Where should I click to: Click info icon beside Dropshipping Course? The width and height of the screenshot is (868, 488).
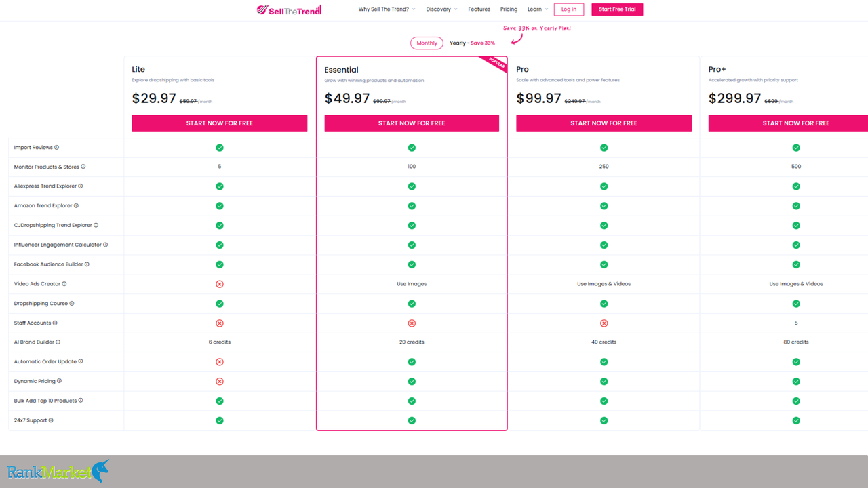(x=72, y=304)
